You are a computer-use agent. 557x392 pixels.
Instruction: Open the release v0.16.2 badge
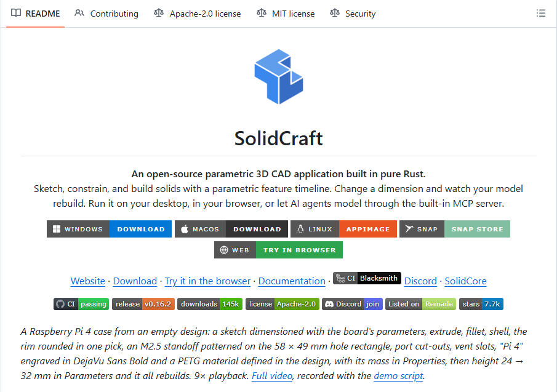pos(143,304)
